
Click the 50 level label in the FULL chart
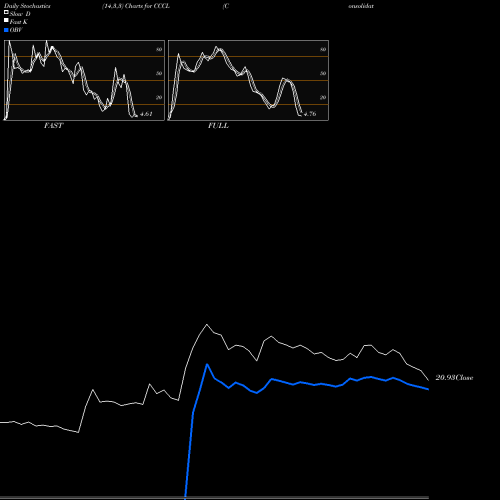click(323, 73)
